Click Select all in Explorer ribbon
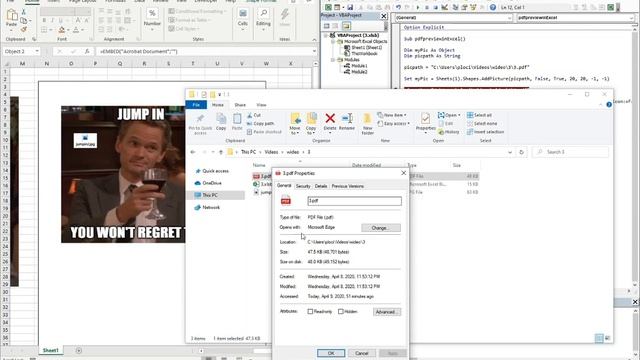 pos(480,115)
